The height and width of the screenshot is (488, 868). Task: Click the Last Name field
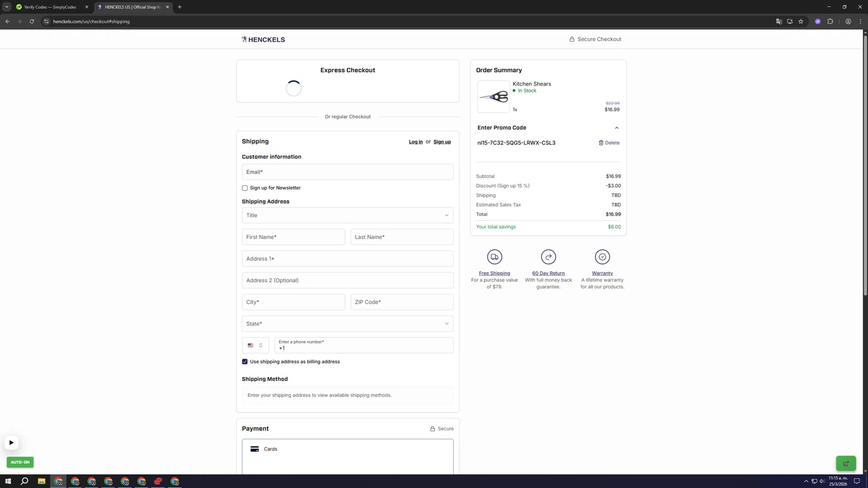tap(402, 237)
